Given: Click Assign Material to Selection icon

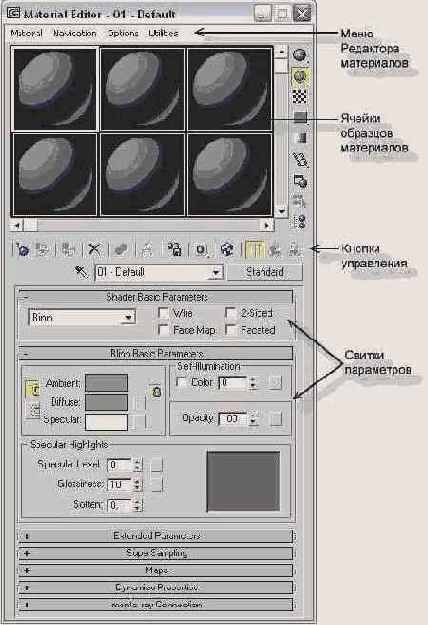Looking at the screenshot, I should [68, 250].
